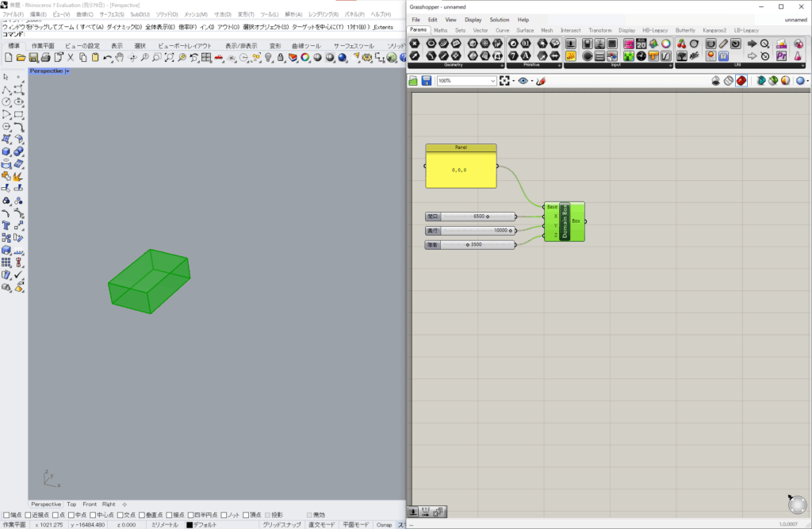Click the グリッドスナップ status bar button
Screen dimensions: 812x529
(282, 524)
